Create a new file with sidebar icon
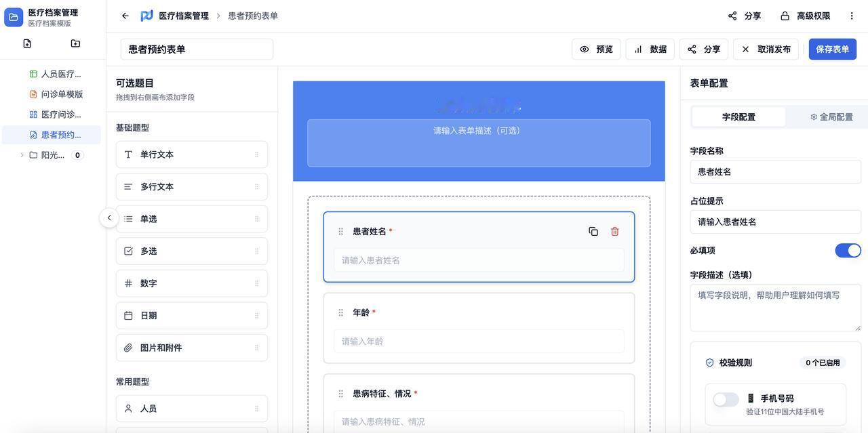The image size is (868, 433). point(27,43)
